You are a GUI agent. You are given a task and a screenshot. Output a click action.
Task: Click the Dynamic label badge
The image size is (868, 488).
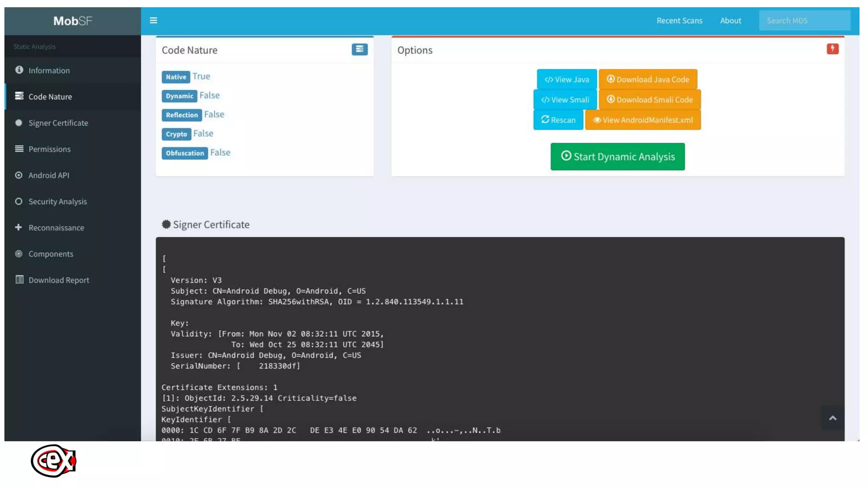(179, 96)
